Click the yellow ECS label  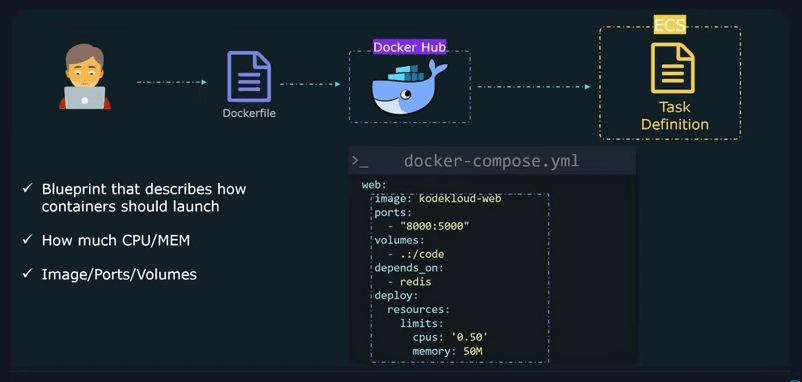click(670, 24)
